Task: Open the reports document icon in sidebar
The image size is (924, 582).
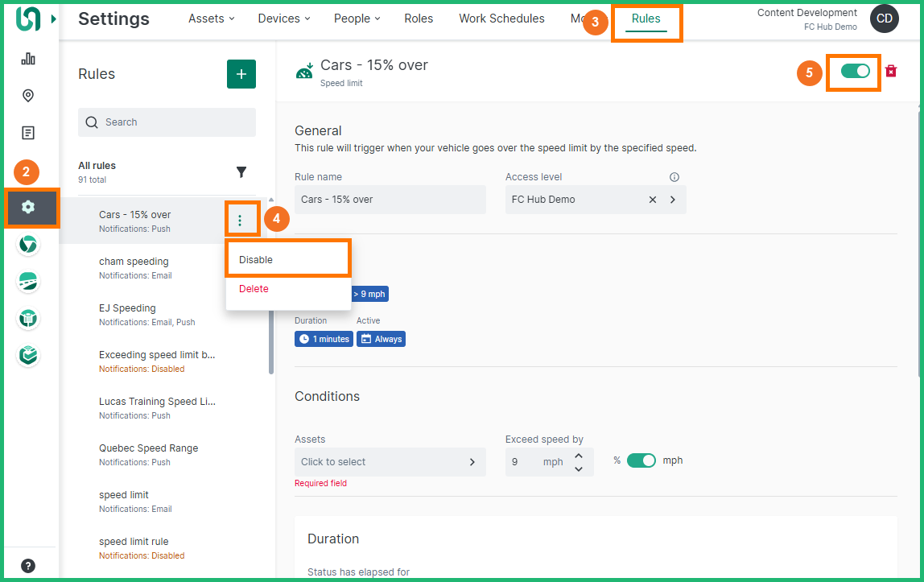Action: pyautogui.click(x=28, y=133)
